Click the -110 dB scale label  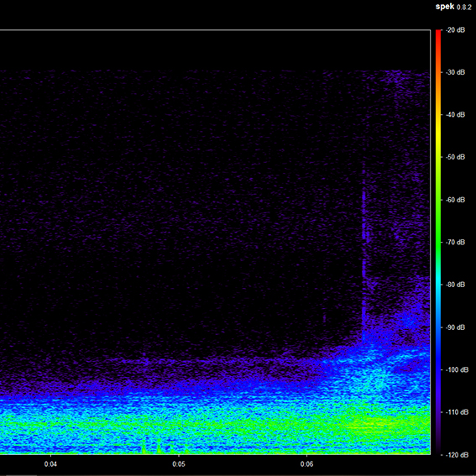pos(456,412)
